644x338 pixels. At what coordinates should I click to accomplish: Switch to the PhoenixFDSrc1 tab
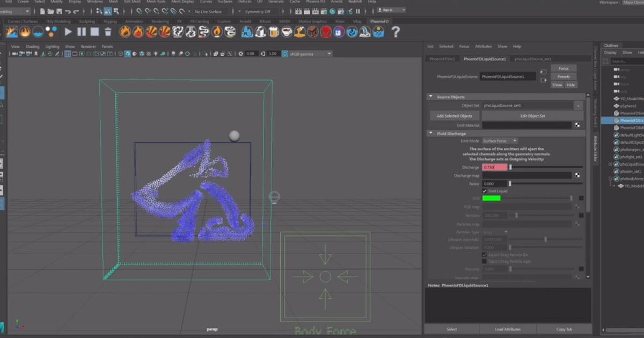(442, 59)
